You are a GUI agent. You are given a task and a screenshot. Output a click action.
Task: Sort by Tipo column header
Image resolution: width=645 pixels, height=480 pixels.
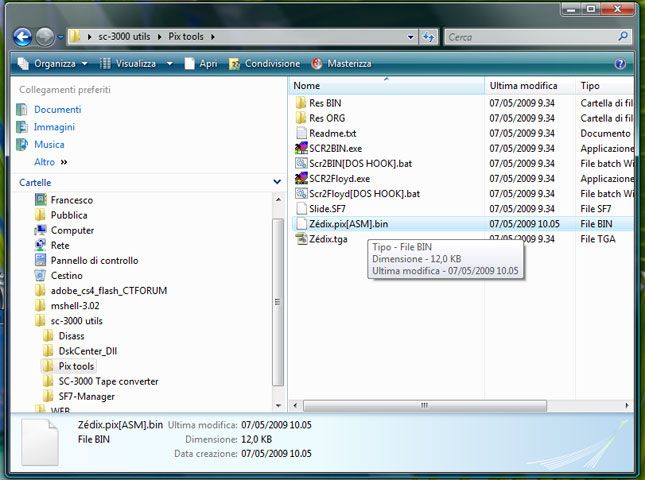pos(605,86)
